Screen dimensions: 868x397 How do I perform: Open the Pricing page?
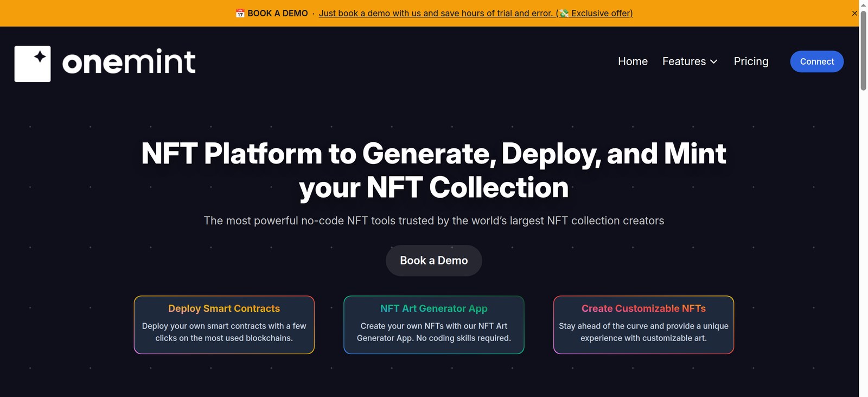751,61
